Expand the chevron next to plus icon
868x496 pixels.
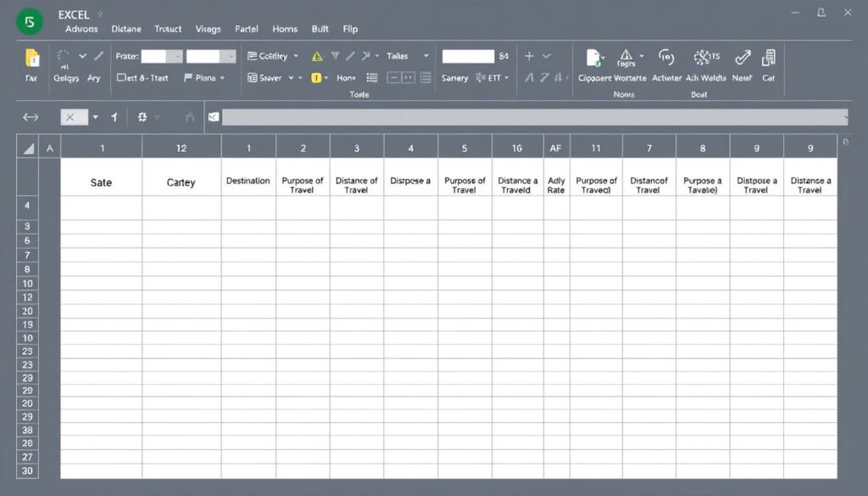click(547, 56)
